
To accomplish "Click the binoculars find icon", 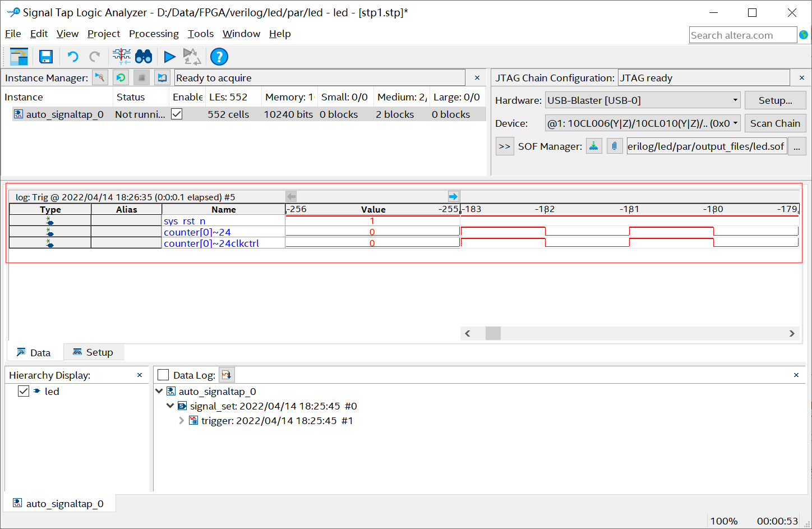I will [x=144, y=57].
